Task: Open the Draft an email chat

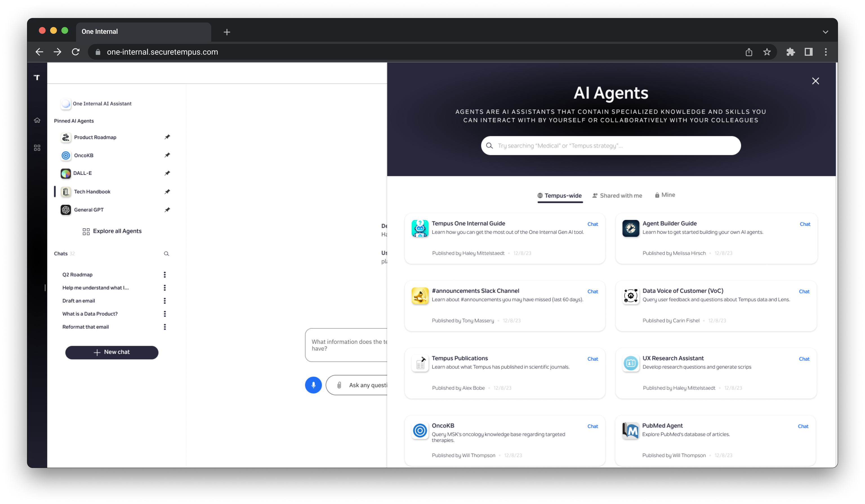Action: 79,301
